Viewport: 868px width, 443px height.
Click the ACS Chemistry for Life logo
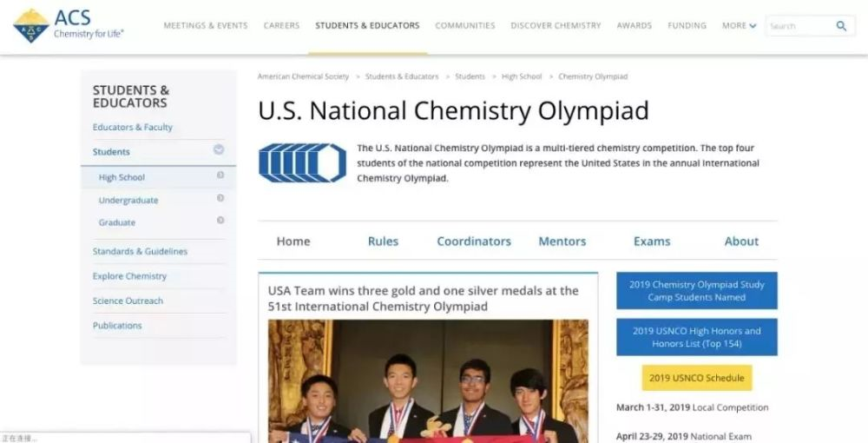(68, 25)
